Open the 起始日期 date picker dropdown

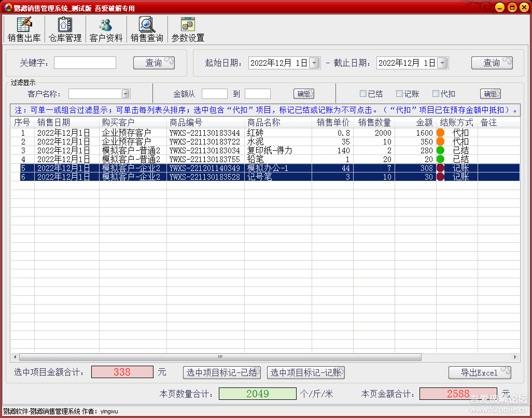[x=314, y=63]
